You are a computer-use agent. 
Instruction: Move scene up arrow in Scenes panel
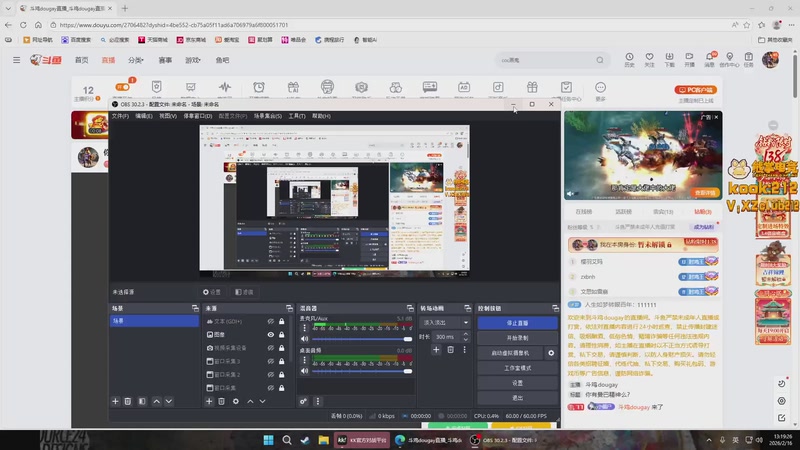click(157, 402)
